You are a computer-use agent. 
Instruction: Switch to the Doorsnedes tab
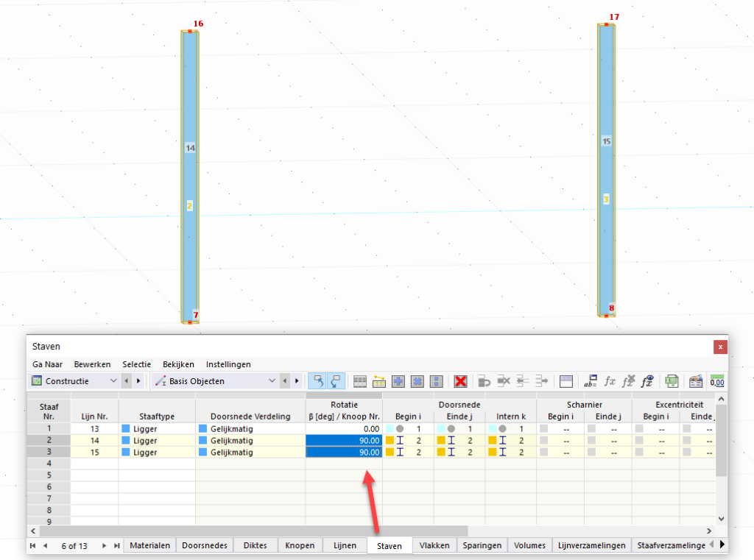pyautogui.click(x=204, y=545)
